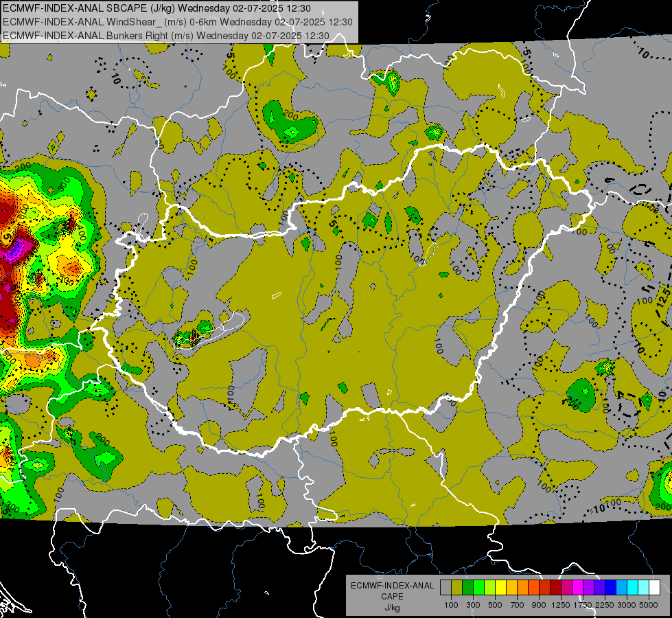
Task: Click the legend scale value 100
Action: 451,605
